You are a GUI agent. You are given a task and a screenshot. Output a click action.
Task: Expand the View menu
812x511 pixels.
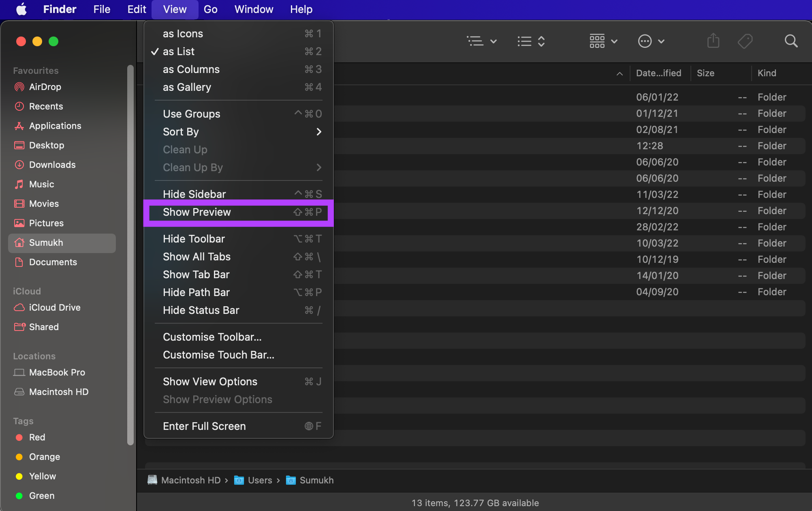coord(174,9)
